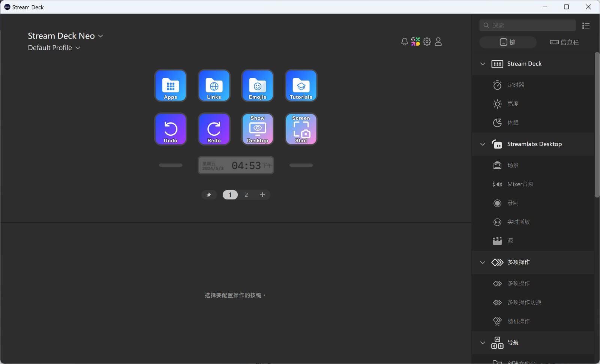Collapse the Stream Deck category

483,64
